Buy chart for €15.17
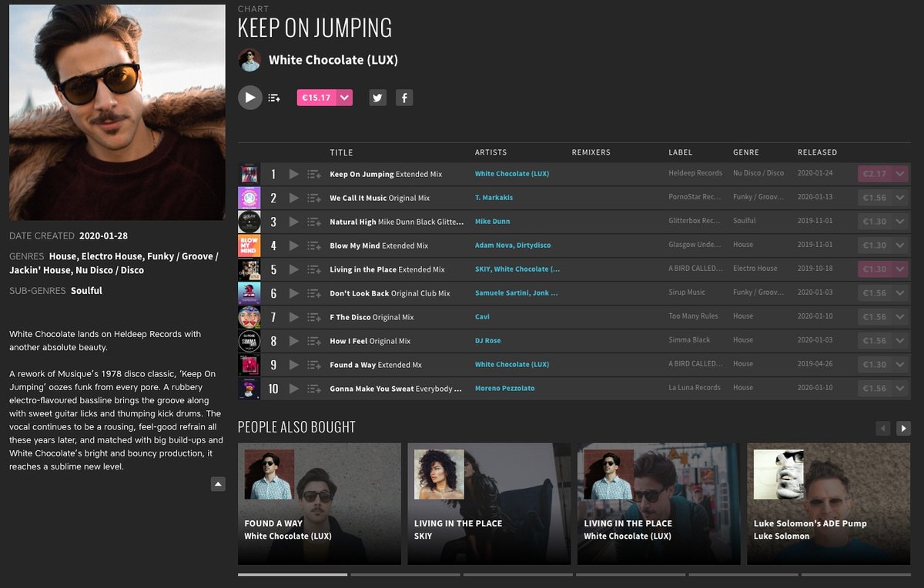The height and width of the screenshot is (588, 924). [316, 98]
